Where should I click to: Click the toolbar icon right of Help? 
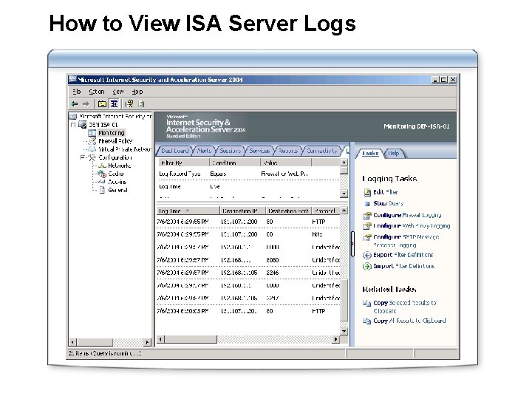(x=141, y=104)
